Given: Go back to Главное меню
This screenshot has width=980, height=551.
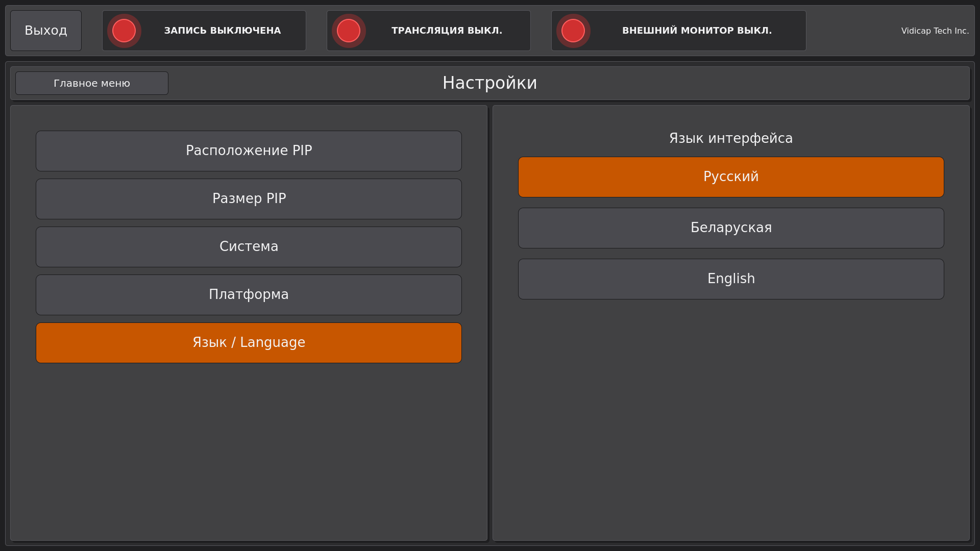Looking at the screenshot, I should click(92, 83).
